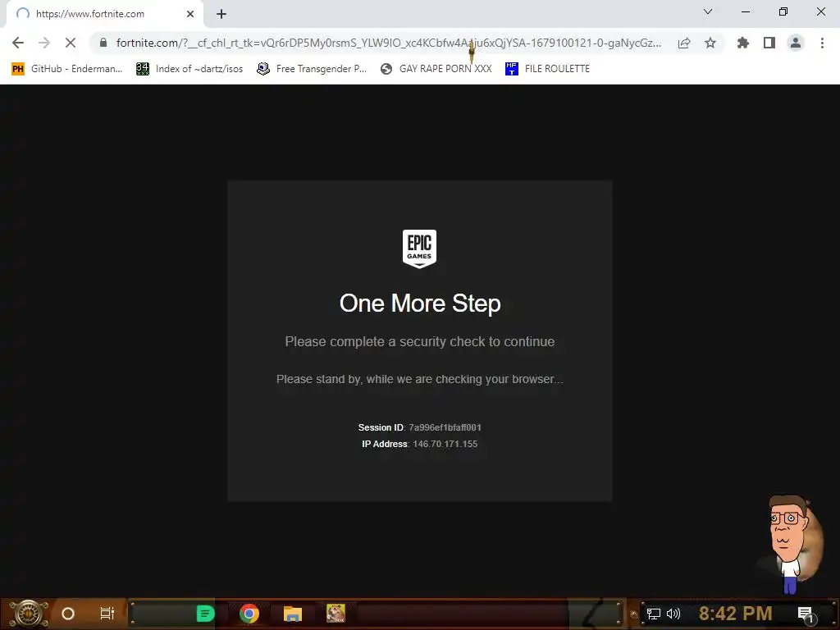Open taskbar search circle icon
Screen dimensions: 840x630
point(68,614)
